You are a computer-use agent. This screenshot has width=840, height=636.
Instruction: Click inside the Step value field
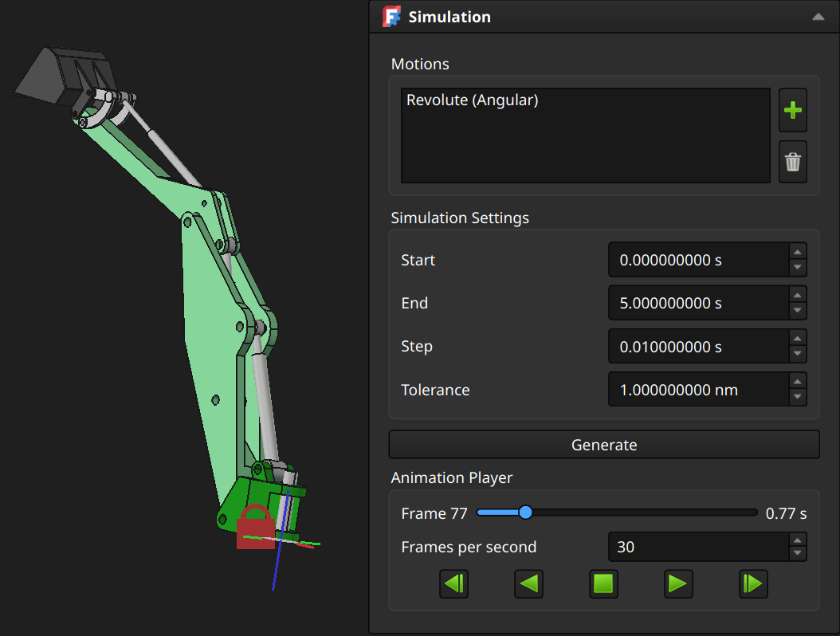tap(699, 346)
